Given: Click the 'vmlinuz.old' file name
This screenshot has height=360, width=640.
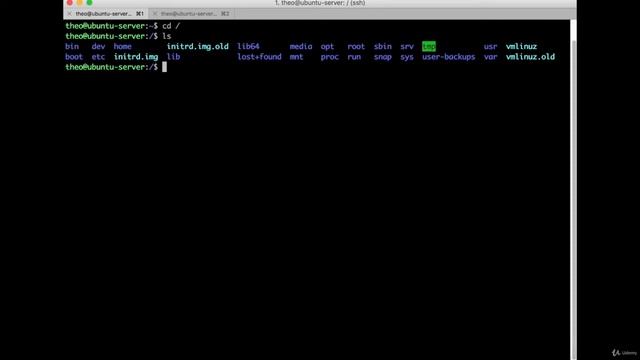Looking at the screenshot, I should (530, 57).
